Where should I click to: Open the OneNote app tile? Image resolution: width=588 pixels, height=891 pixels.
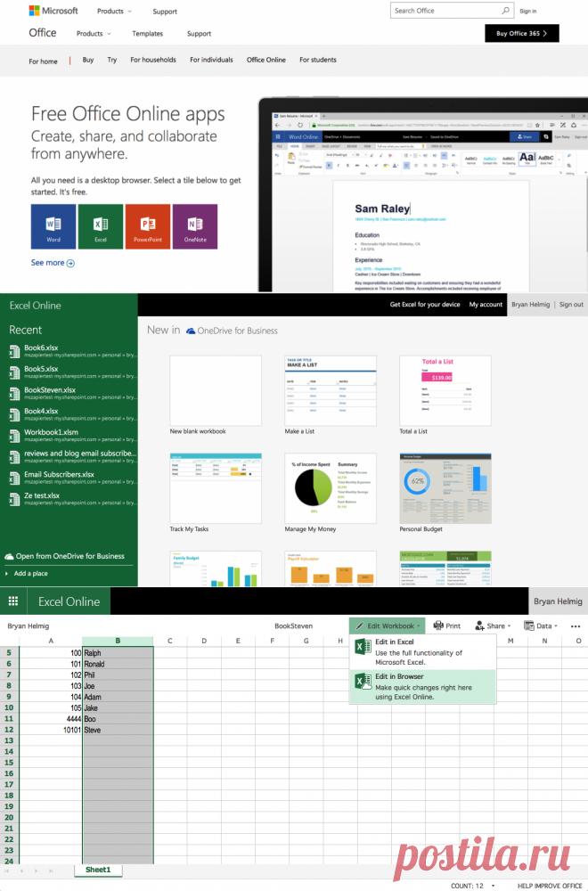pyautogui.click(x=195, y=226)
